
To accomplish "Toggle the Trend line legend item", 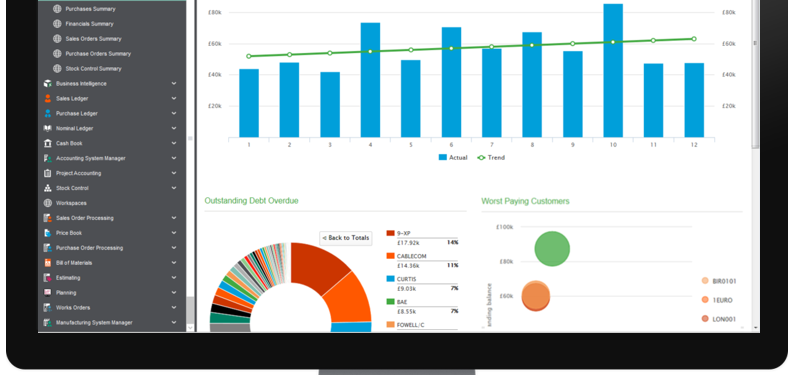I will click(x=491, y=158).
